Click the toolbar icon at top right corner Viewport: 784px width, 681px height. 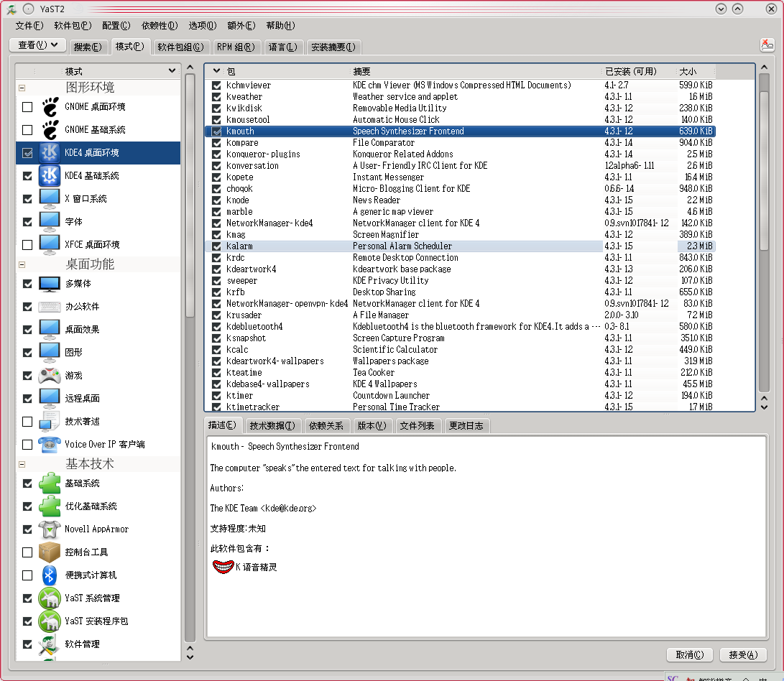click(767, 45)
